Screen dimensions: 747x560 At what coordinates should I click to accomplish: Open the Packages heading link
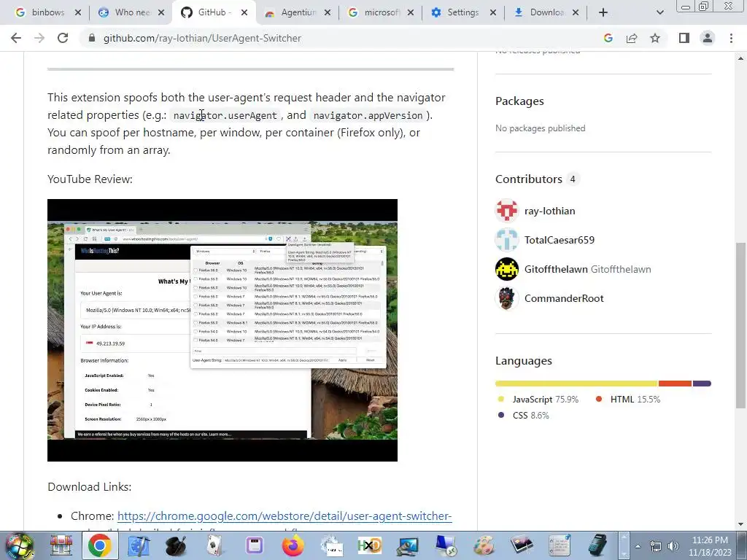(x=519, y=101)
